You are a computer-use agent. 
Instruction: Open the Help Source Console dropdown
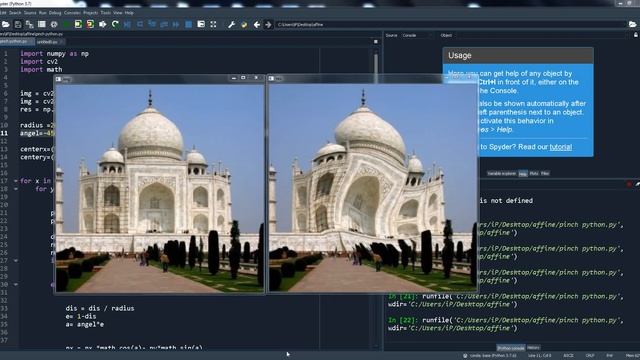click(418, 36)
